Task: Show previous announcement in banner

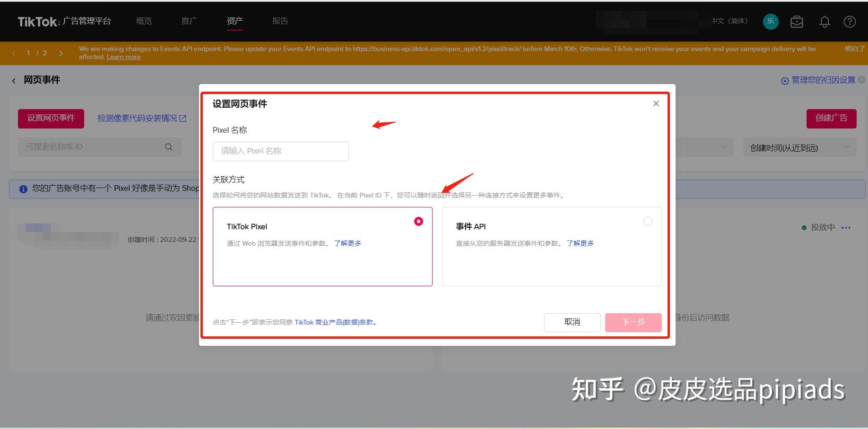Action: pos(14,53)
